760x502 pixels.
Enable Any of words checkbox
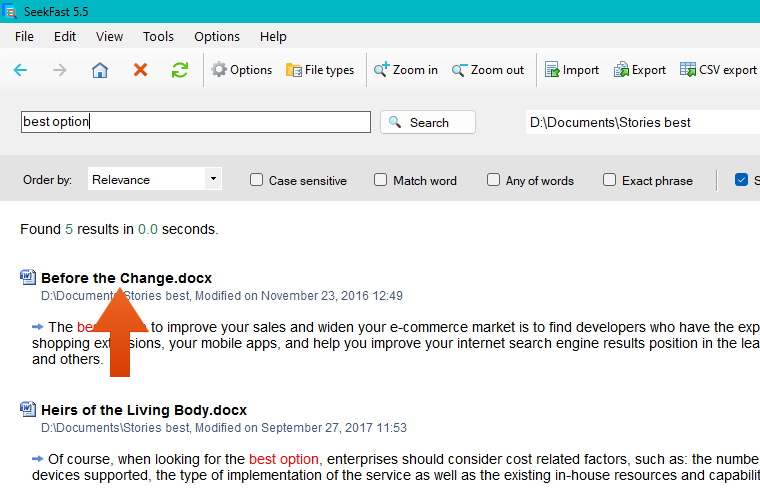[x=493, y=180]
